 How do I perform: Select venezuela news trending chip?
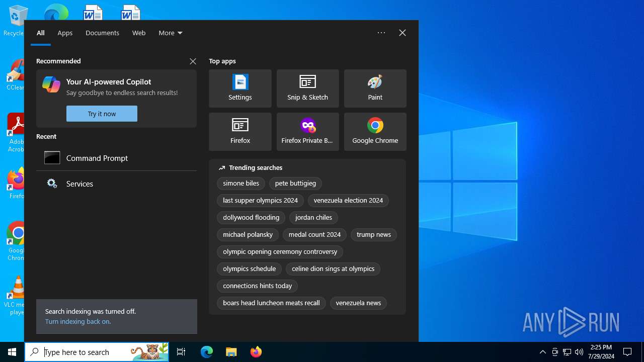[x=358, y=303]
